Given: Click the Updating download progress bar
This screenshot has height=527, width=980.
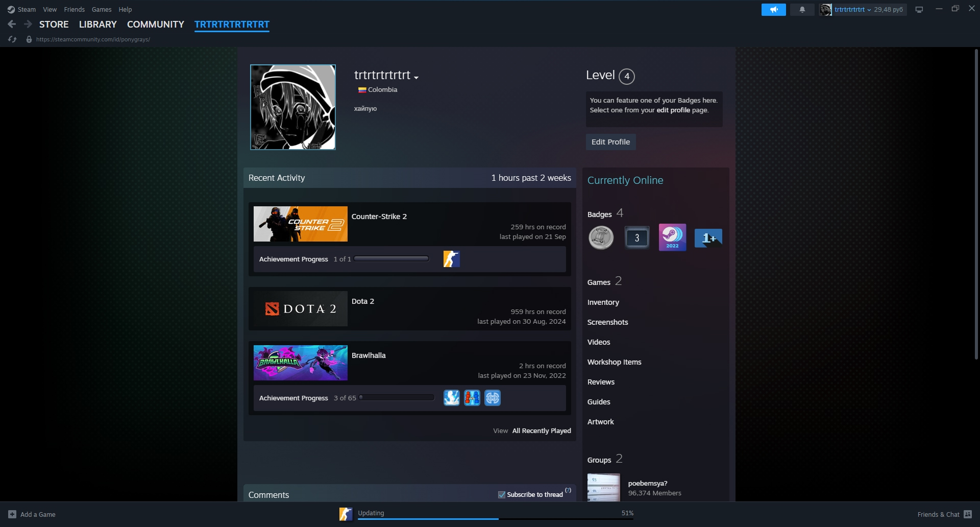Looking at the screenshot, I should pyautogui.click(x=495, y=519).
